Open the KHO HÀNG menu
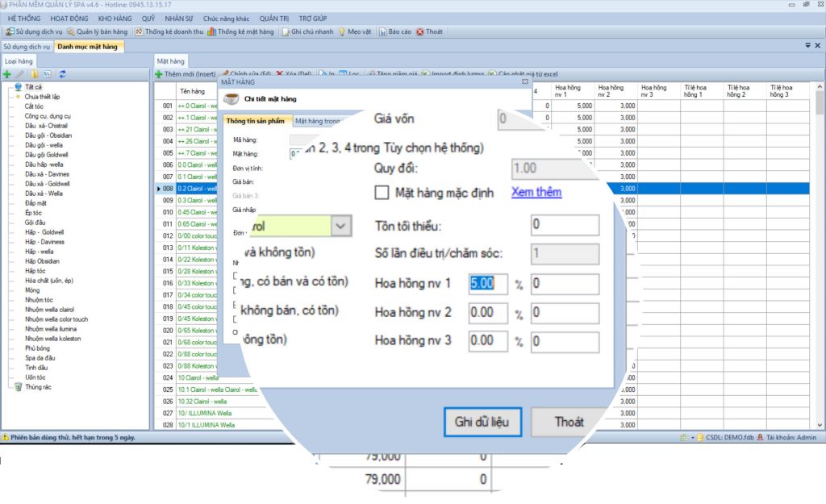This screenshot has width=826, height=504. 115,17
